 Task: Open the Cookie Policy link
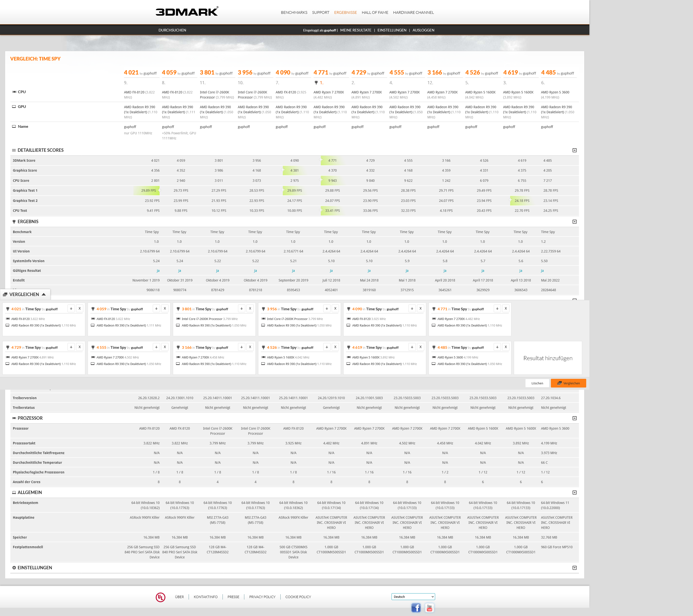298,597
